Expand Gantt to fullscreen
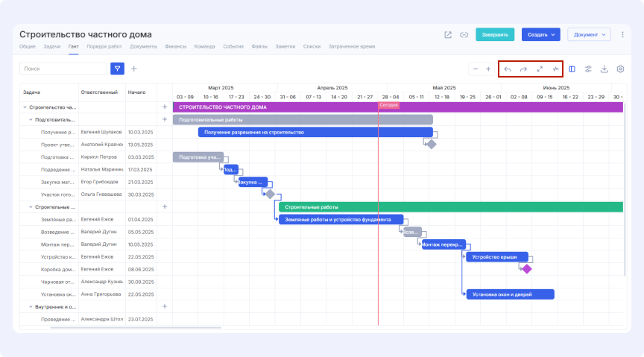Image resolution: width=644 pixels, height=357 pixels. (540, 69)
